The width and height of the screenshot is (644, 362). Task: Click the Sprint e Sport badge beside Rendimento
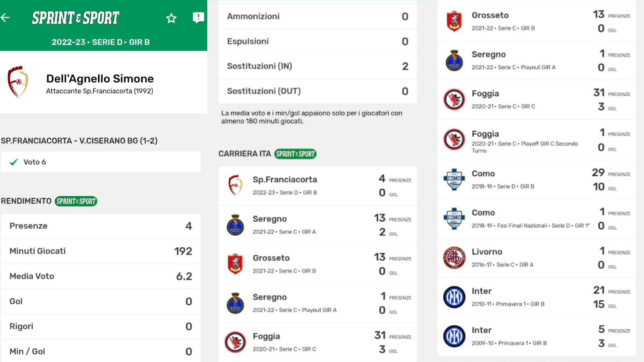(x=76, y=201)
